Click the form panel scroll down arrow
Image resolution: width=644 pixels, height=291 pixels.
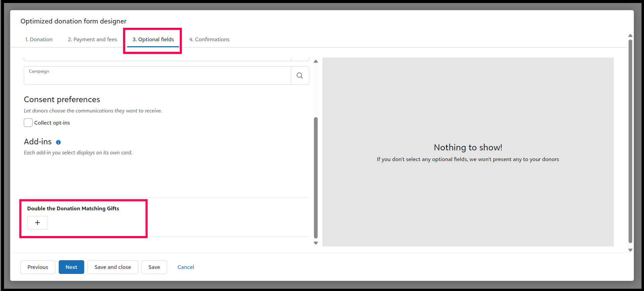(316, 243)
